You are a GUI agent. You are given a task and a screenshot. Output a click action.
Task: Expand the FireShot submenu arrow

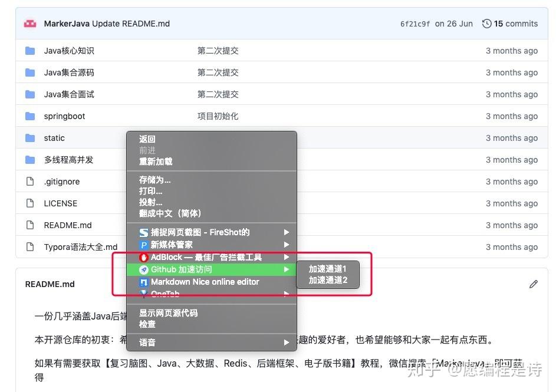(287, 232)
